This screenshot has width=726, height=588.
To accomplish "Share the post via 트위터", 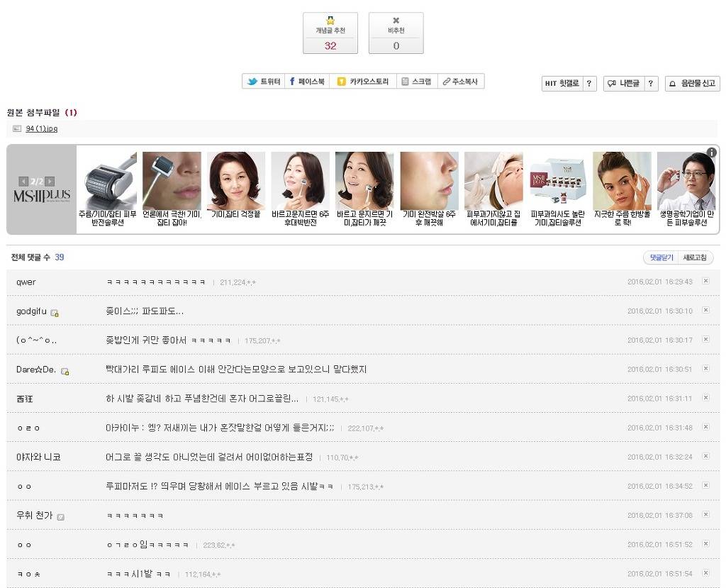I will [264, 82].
